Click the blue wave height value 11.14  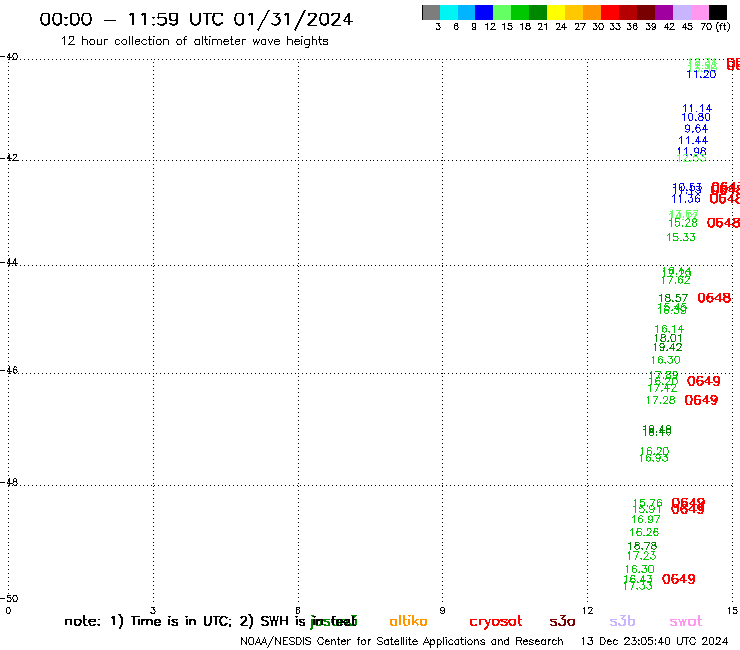click(x=697, y=109)
